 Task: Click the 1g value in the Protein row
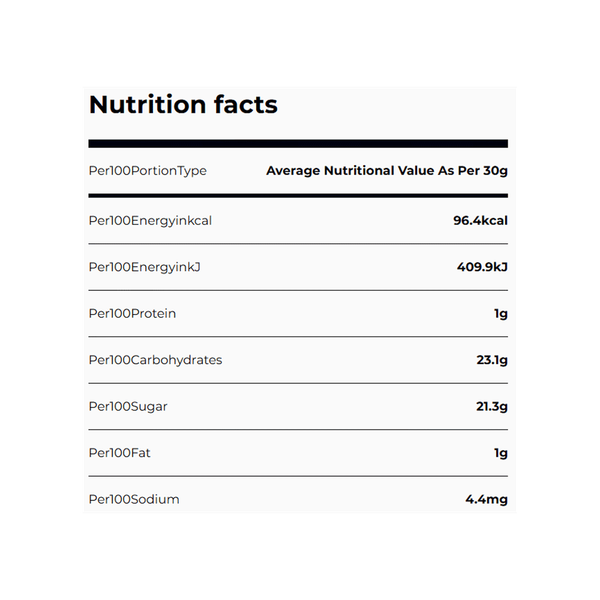click(501, 313)
